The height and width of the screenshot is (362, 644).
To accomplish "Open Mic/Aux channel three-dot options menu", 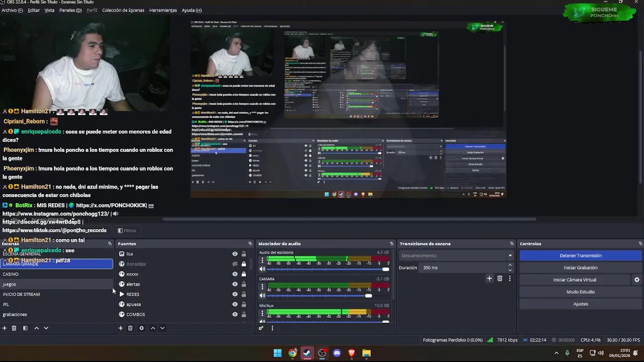I will tap(262, 314).
